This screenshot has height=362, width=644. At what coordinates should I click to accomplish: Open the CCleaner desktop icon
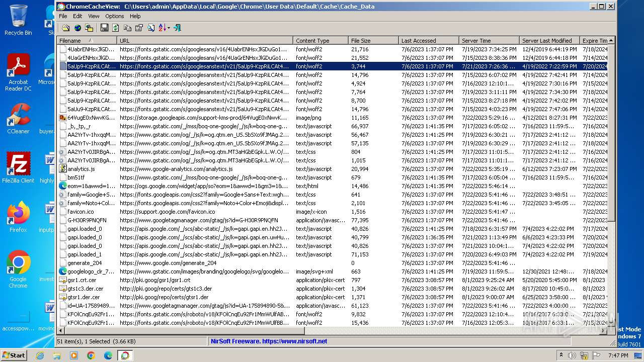[x=18, y=119]
